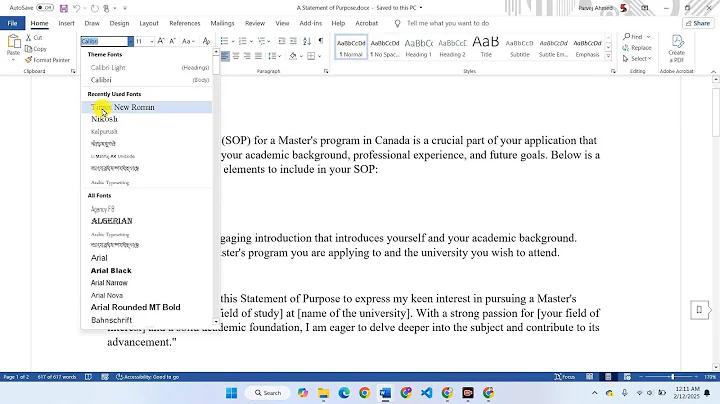Select Arial Rounded MT Bold font
This screenshot has width=720, height=404.
click(146, 307)
